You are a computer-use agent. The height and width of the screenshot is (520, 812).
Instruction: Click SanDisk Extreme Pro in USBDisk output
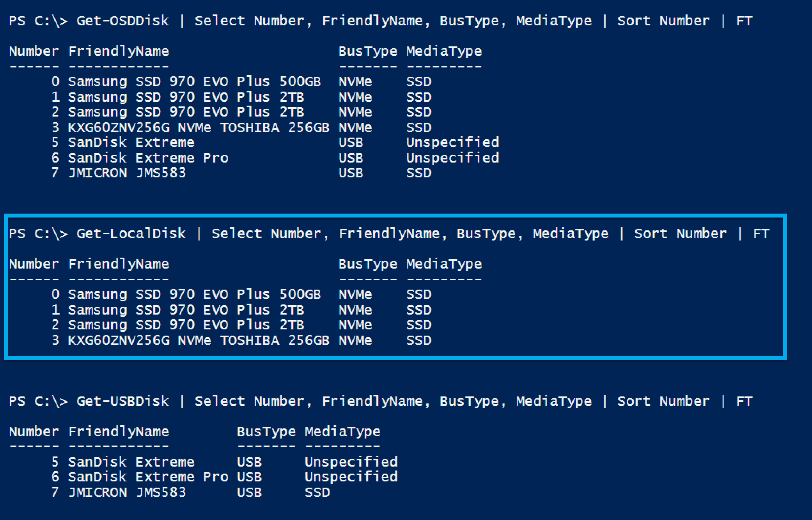pyautogui.click(x=148, y=477)
